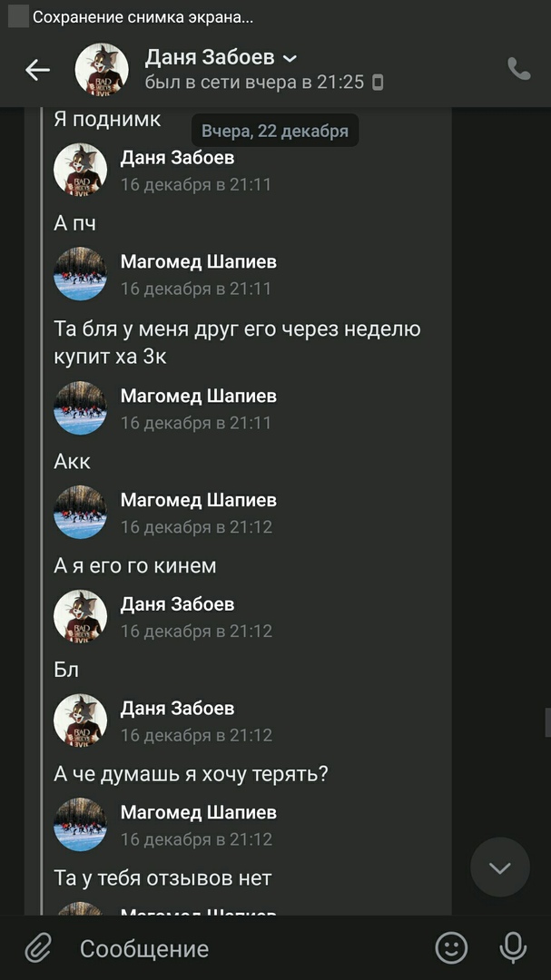The width and height of the screenshot is (551, 980).
Task: Select message 'А че думашь я хочу терять?'
Action: tap(191, 774)
